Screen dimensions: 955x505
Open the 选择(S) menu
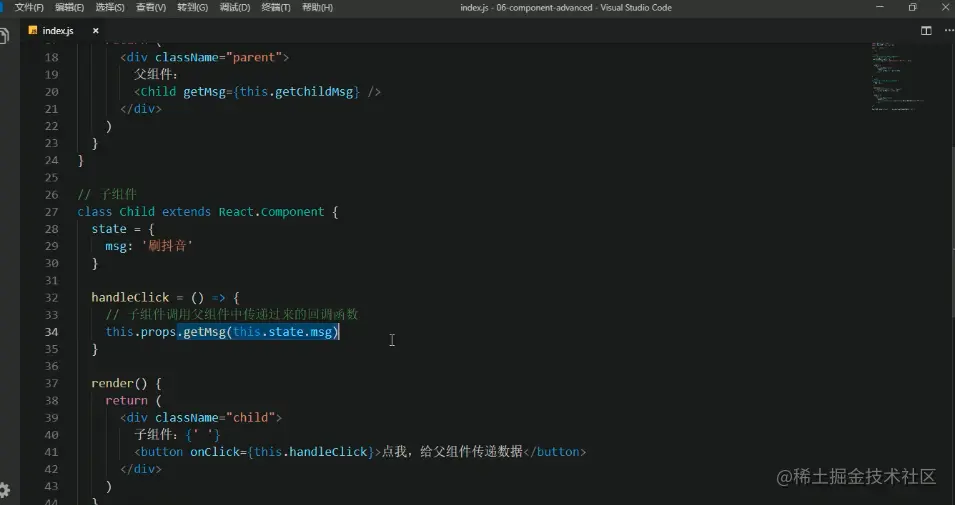click(x=110, y=7)
